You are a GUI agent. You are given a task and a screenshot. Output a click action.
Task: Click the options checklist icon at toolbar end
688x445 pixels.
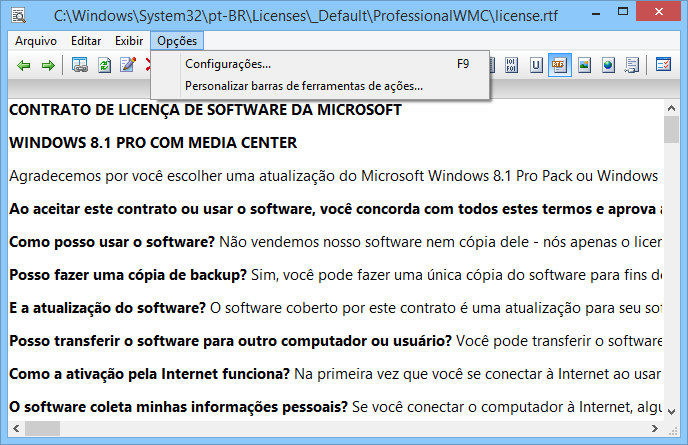tap(663, 65)
